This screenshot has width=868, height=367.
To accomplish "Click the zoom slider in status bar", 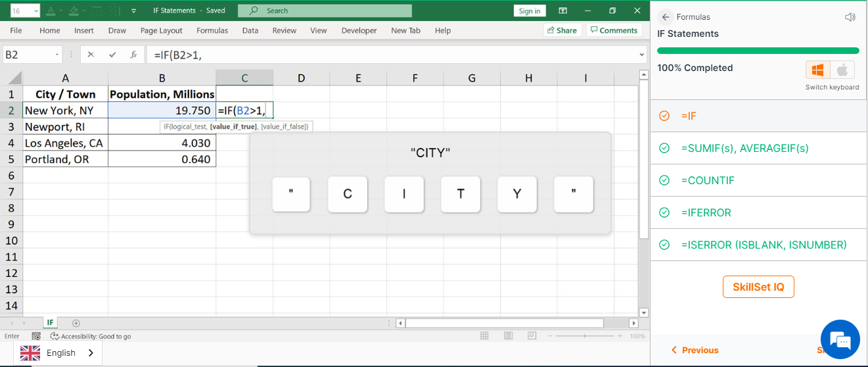I will pyautogui.click(x=585, y=336).
